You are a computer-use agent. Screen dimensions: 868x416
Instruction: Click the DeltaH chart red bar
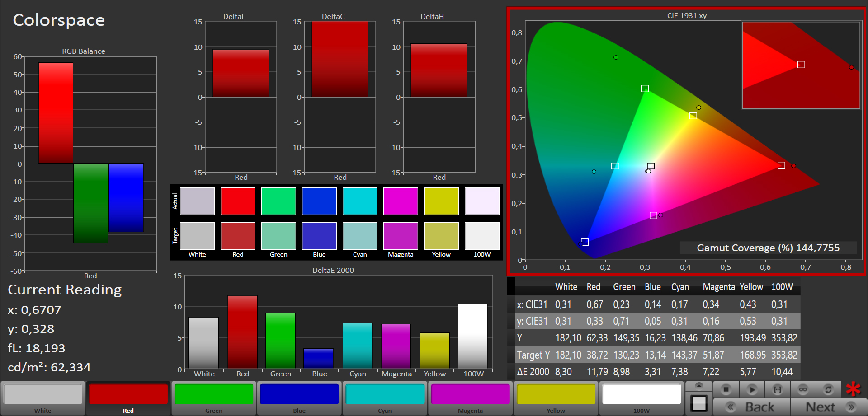point(439,70)
